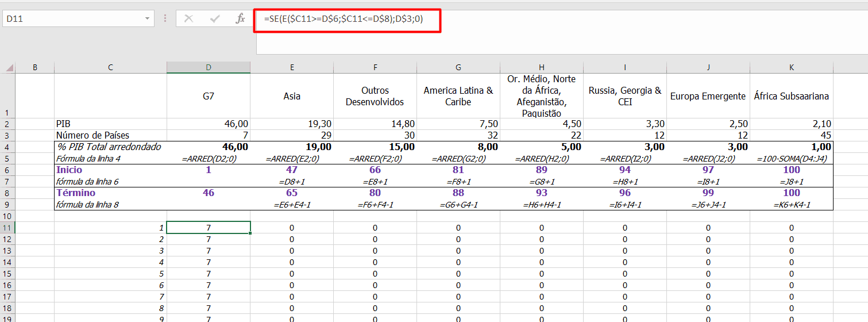Click in the formula bar text
This screenshot has height=322, width=868.
(344, 19)
